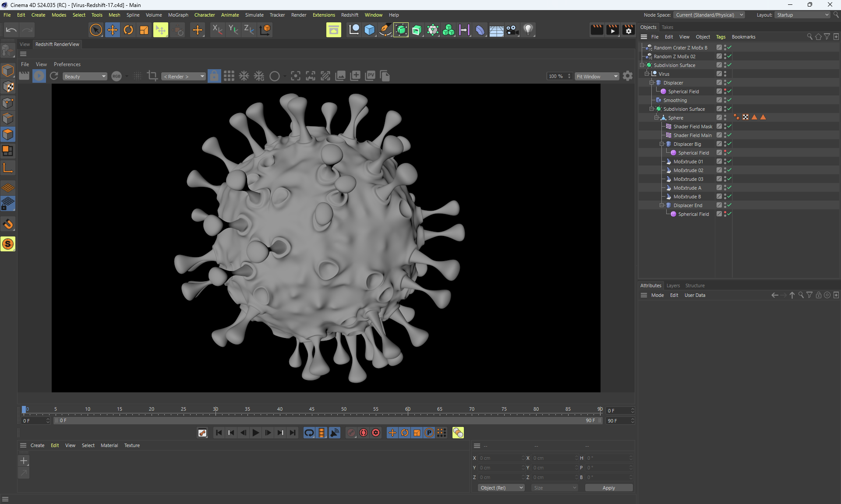The height and width of the screenshot is (504, 841).
Task: Collapse the Displacer Big tree node
Action: click(x=662, y=144)
